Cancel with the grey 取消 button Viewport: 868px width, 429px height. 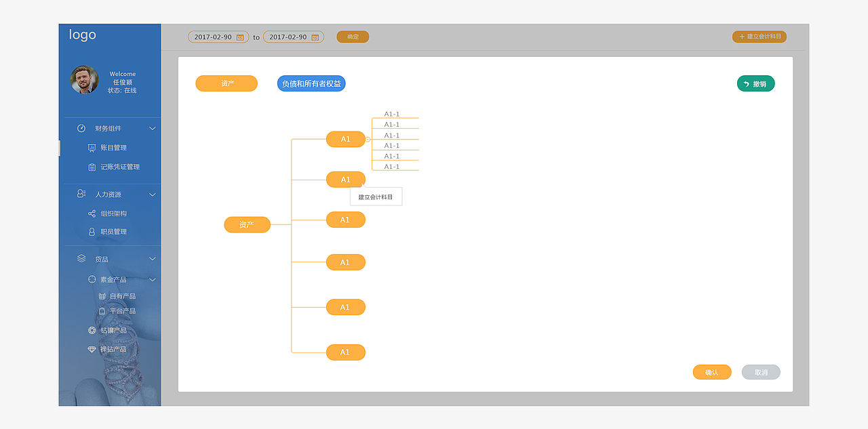pyautogui.click(x=761, y=372)
